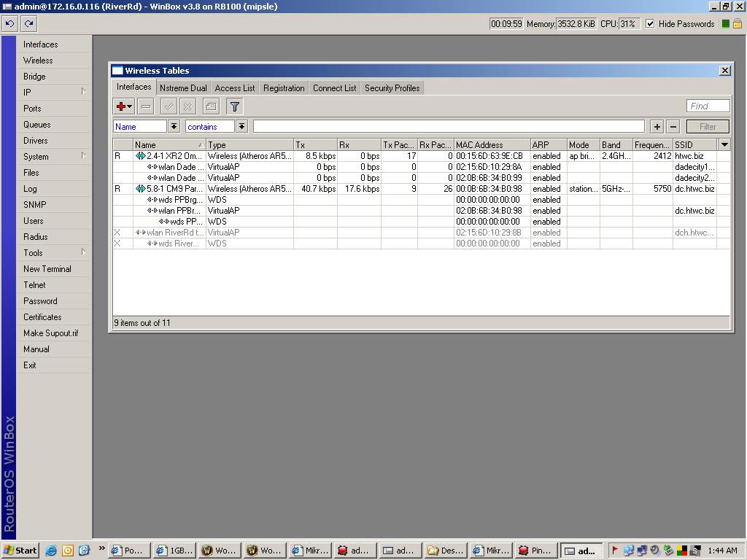
Task: Sort by the Name column header
Action: pyautogui.click(x=169, y=145)
